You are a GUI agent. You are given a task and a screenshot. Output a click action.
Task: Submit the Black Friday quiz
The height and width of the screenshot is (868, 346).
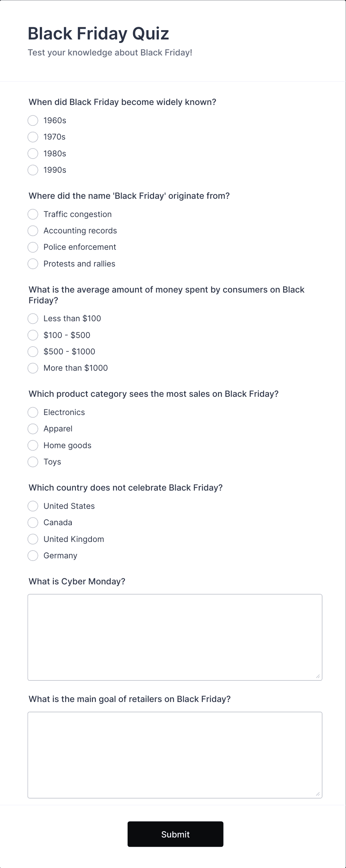(175, 834)
